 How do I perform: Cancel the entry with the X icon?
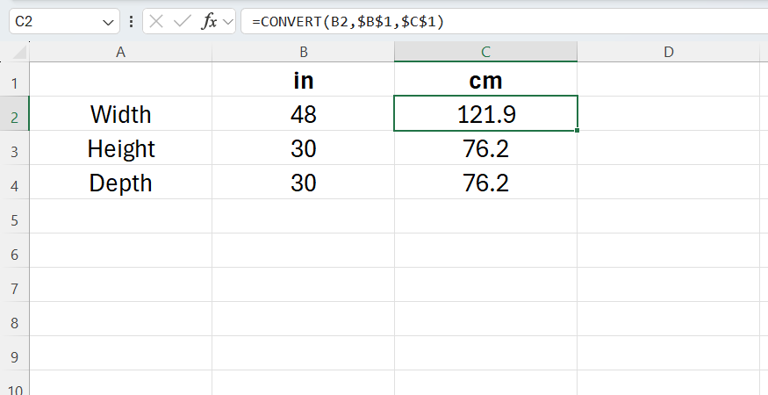(156, 22)
